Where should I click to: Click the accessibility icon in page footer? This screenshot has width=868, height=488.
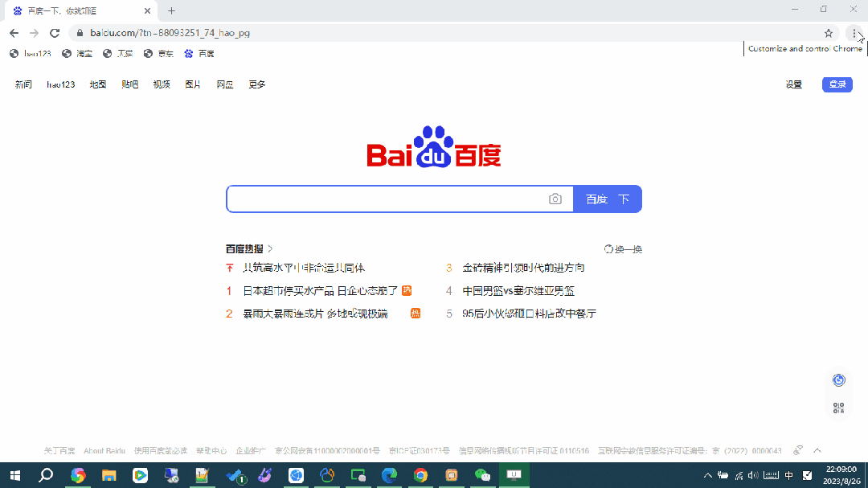click(798, 450)
